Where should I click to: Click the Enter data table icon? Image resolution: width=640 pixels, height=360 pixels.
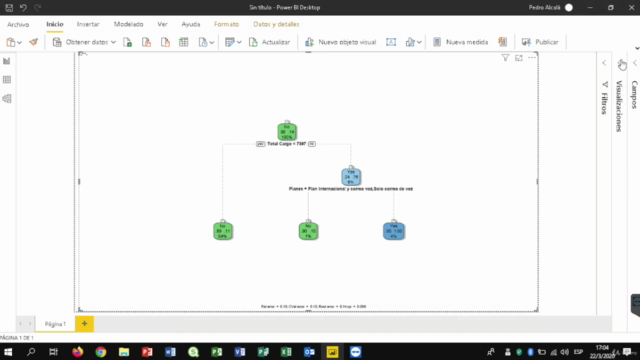[184, 42]
